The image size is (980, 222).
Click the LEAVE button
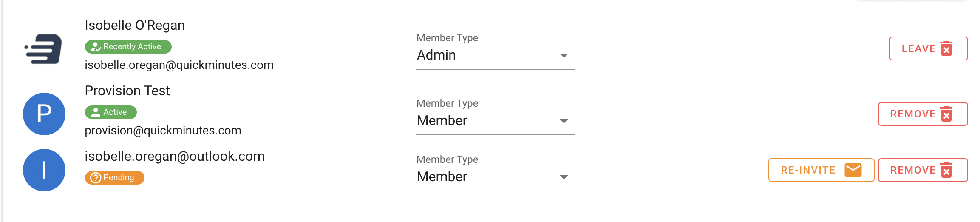(x=929, y=48)
